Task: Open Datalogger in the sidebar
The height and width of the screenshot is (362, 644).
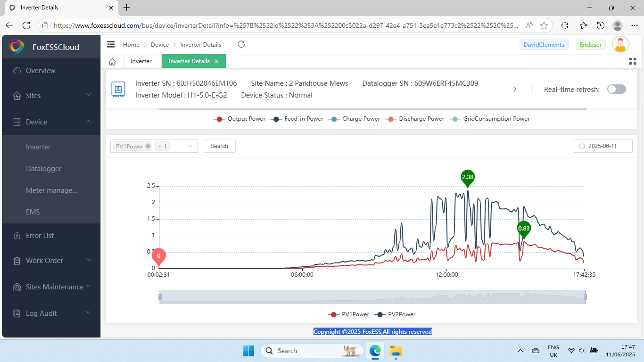Action: 43,169
